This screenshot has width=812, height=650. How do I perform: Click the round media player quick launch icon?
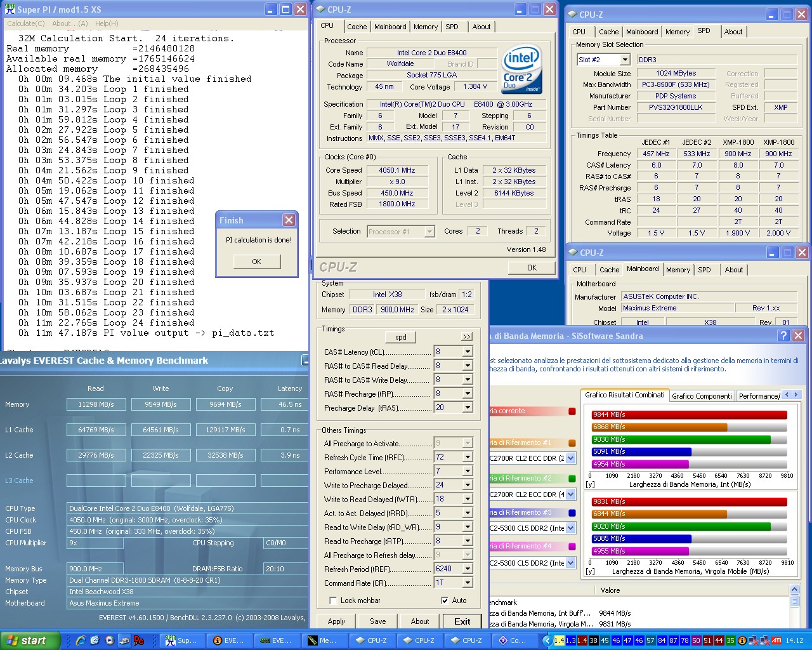[110, 640]
